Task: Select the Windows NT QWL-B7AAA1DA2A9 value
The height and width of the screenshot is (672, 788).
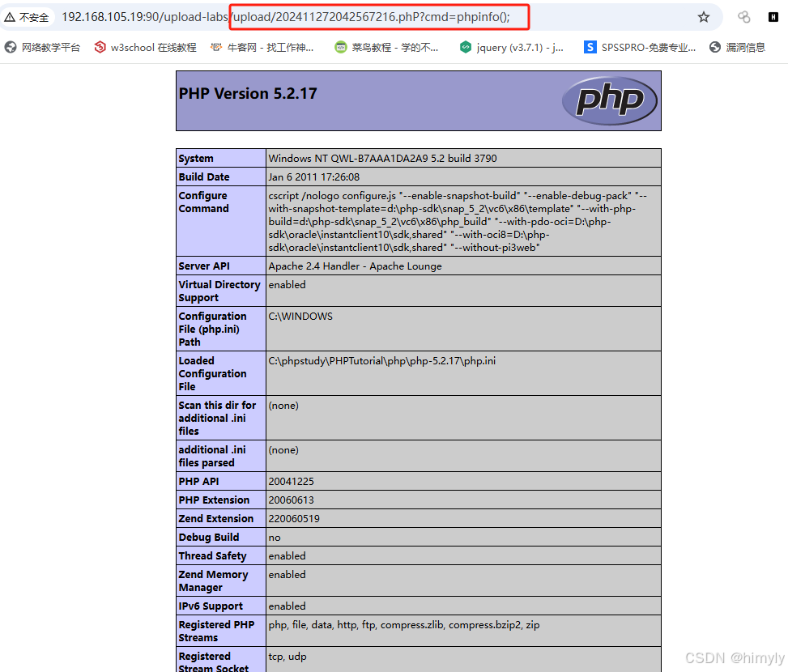Action: click(382, 158)
